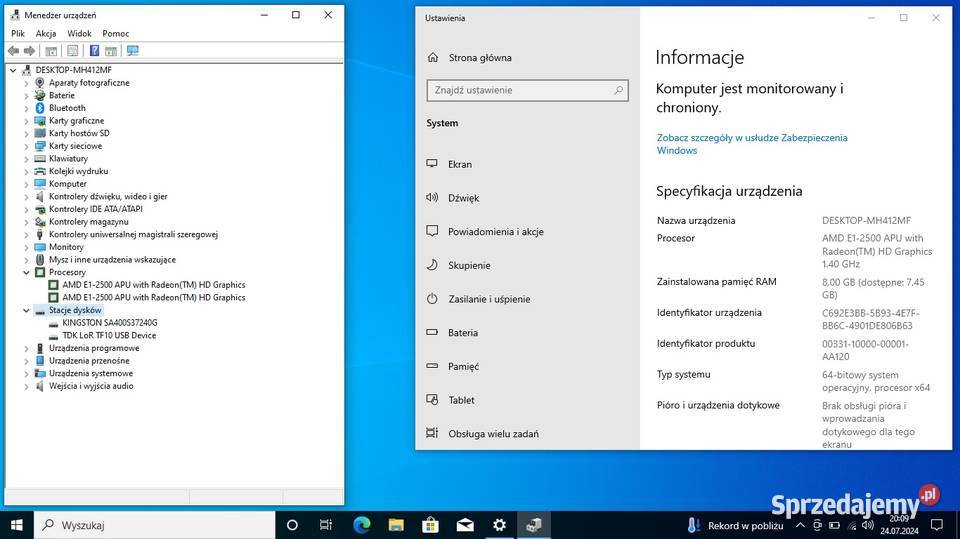Open Zobacz szczegóły w usłudze Zabezpieczenia Windows link

[x=752, y=144]
